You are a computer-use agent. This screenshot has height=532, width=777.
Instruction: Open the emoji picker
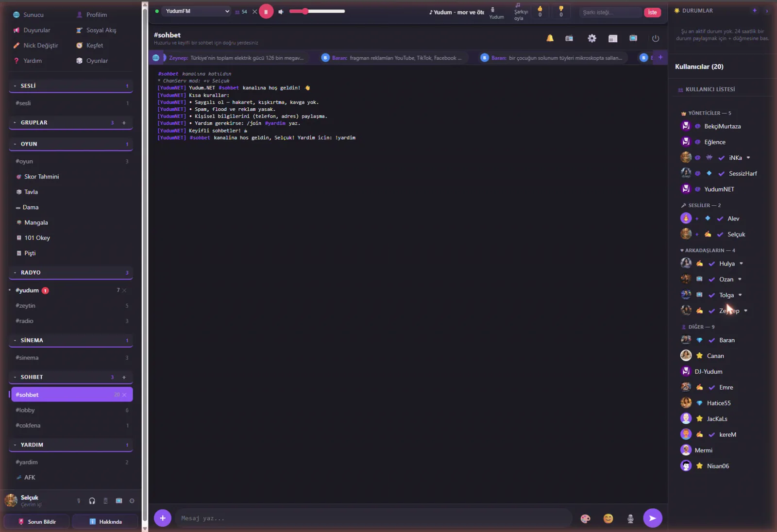[608, 518]
